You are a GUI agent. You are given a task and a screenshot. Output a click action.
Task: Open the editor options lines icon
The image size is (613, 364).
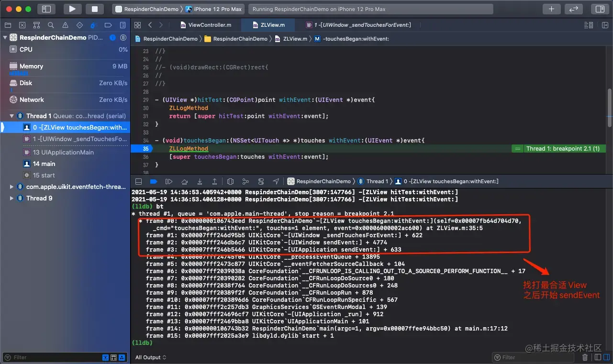point(589,25)
